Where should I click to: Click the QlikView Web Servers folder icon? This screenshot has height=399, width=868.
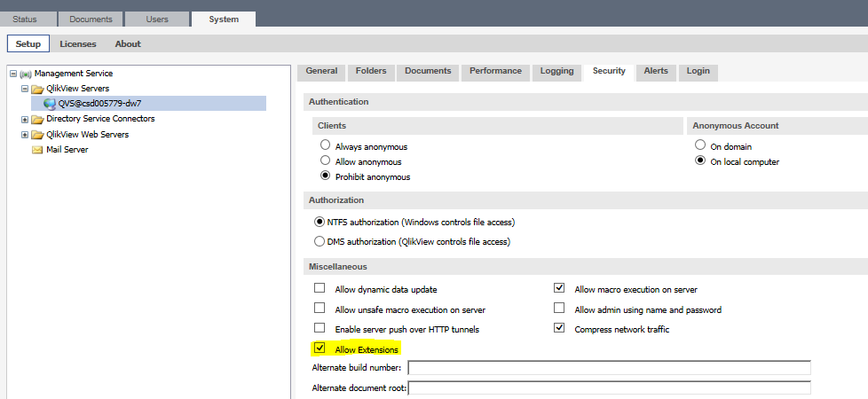pos(37,135)
